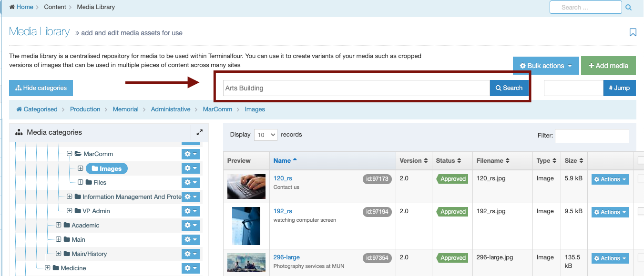Expand the Images tree node

point(81,168)
